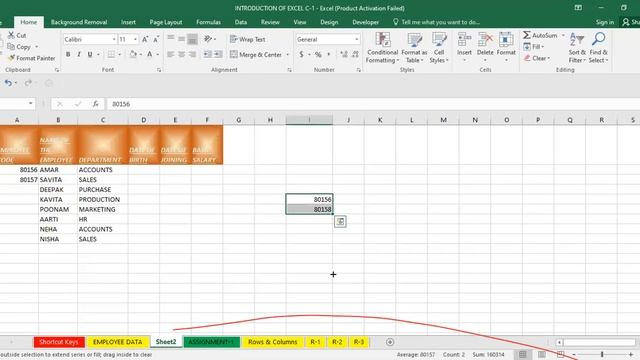This screenshot has height=360, width=640.
Task: Click Decrease Decimal icon
Action: click(355, 54)
